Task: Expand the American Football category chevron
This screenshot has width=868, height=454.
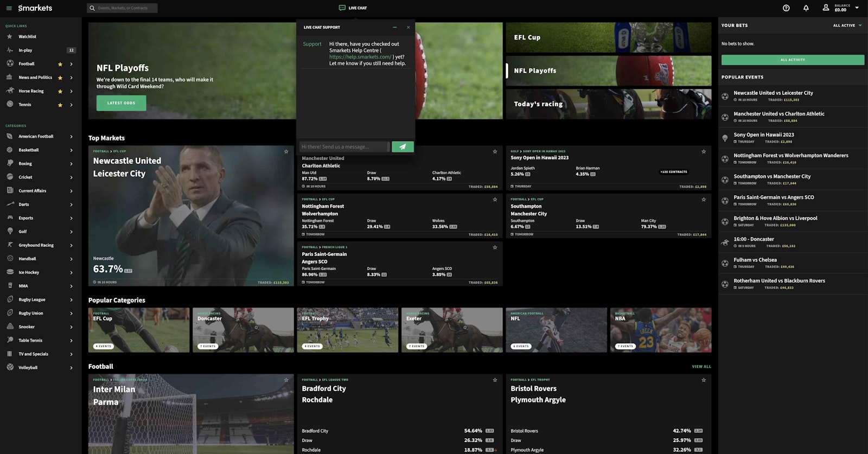Action: 71,137
